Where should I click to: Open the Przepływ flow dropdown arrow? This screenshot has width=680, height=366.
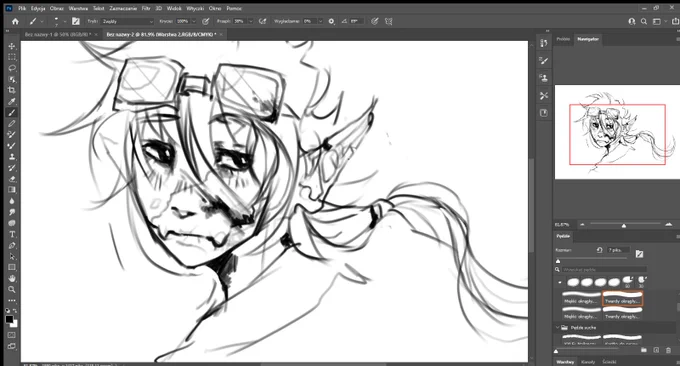click(x=250, y=21)
